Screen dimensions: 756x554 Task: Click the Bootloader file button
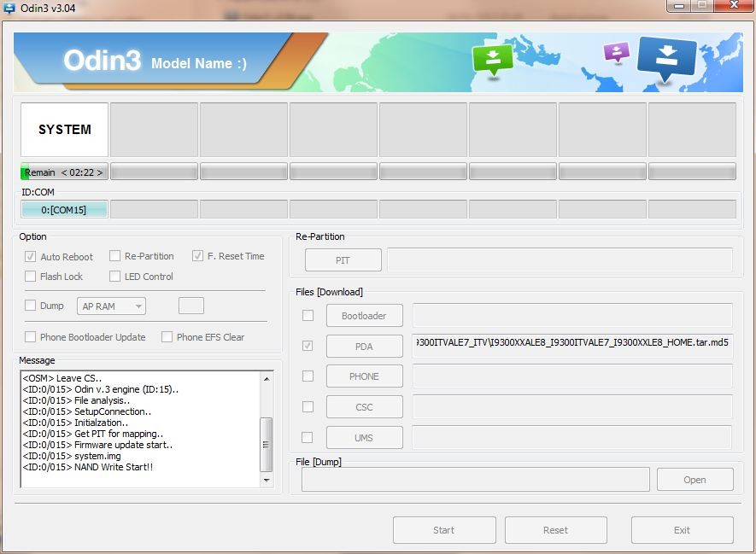point(364,316)
